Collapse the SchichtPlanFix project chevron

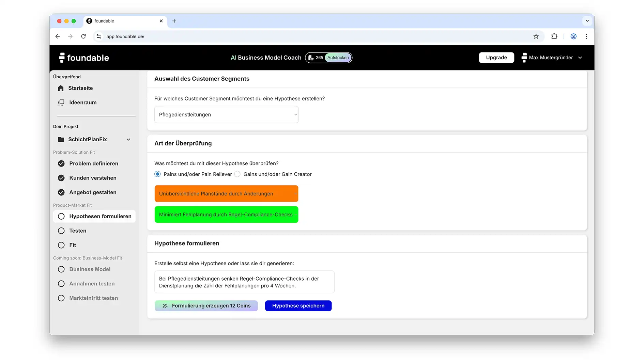[128, 139]
